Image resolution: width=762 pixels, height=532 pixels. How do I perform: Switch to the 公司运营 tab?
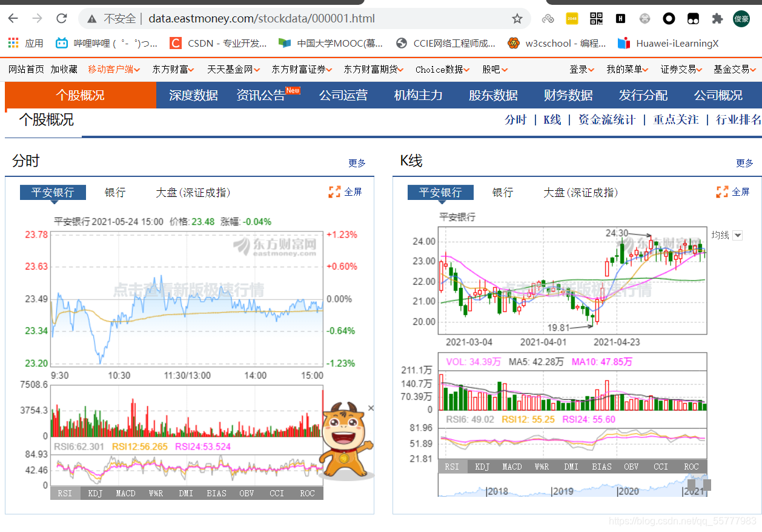point(343,95)
